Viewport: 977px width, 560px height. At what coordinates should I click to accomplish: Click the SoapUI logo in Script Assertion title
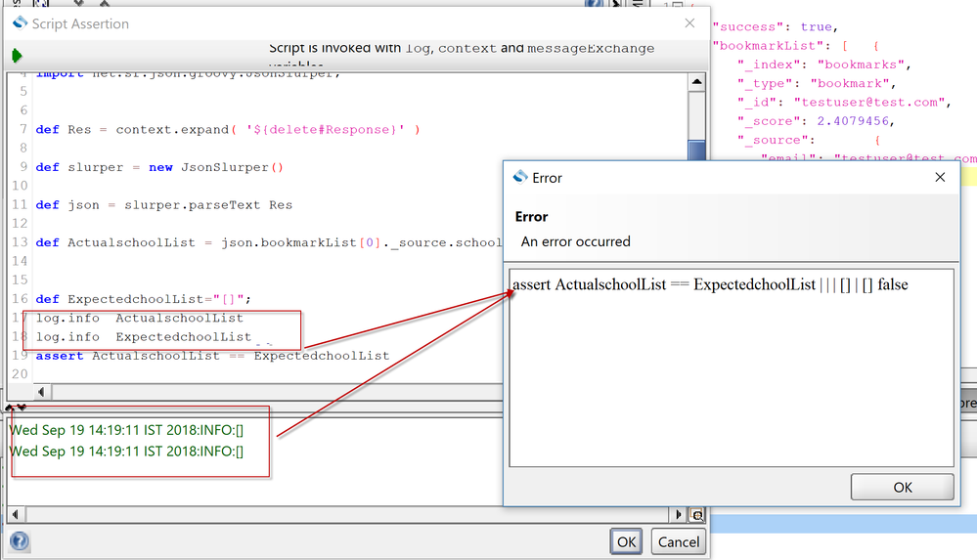[x=20, y=23]
